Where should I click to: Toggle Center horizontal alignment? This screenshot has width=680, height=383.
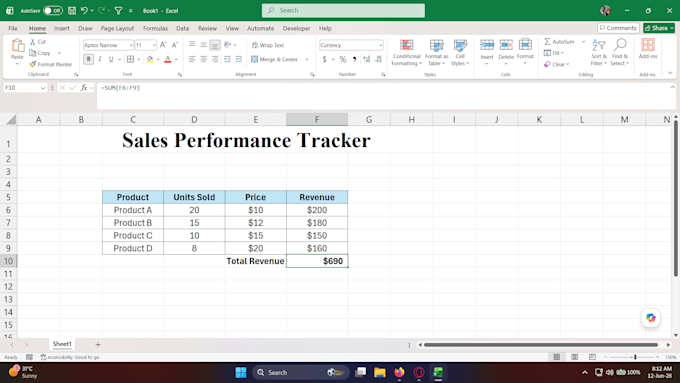[x=203, y=59]
